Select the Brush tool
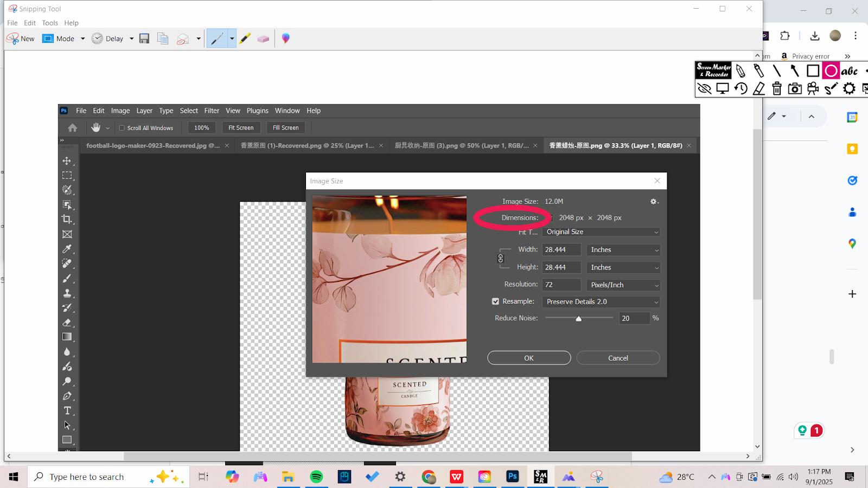The width and height of the screenshot is (868, 488). tap(67, 278)
